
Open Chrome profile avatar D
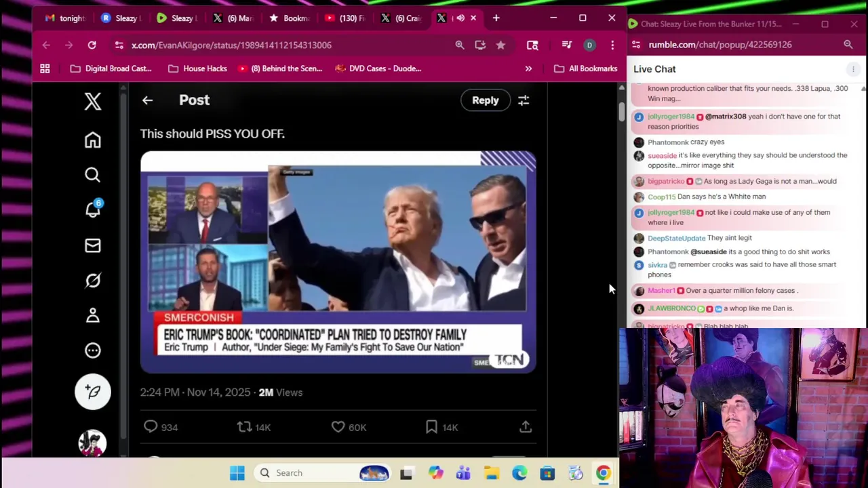[589, 45]
